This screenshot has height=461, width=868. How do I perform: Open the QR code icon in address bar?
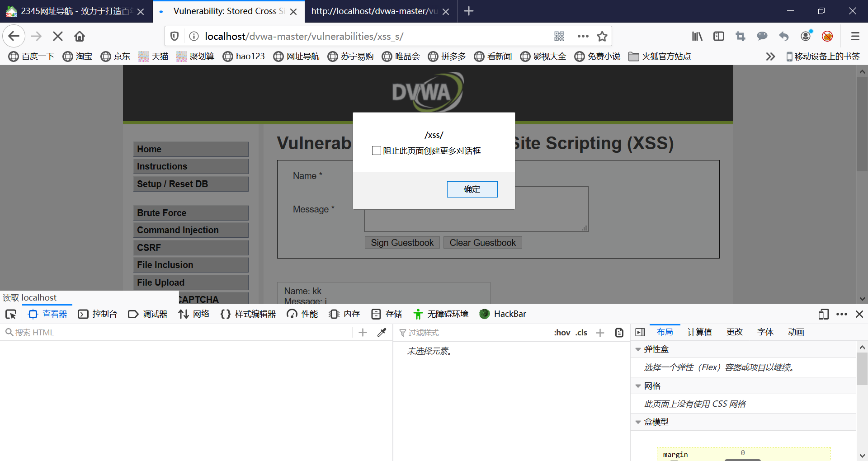coord(559,36)
